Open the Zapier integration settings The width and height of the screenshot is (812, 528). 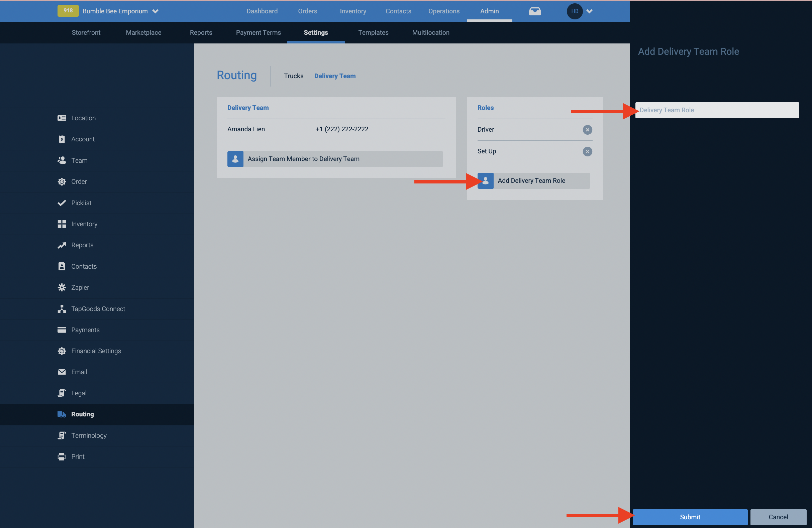[x=62, y=287]
